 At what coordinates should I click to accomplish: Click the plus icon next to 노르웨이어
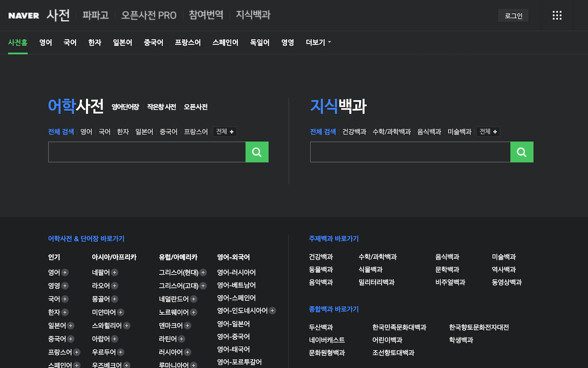[194, 312]
